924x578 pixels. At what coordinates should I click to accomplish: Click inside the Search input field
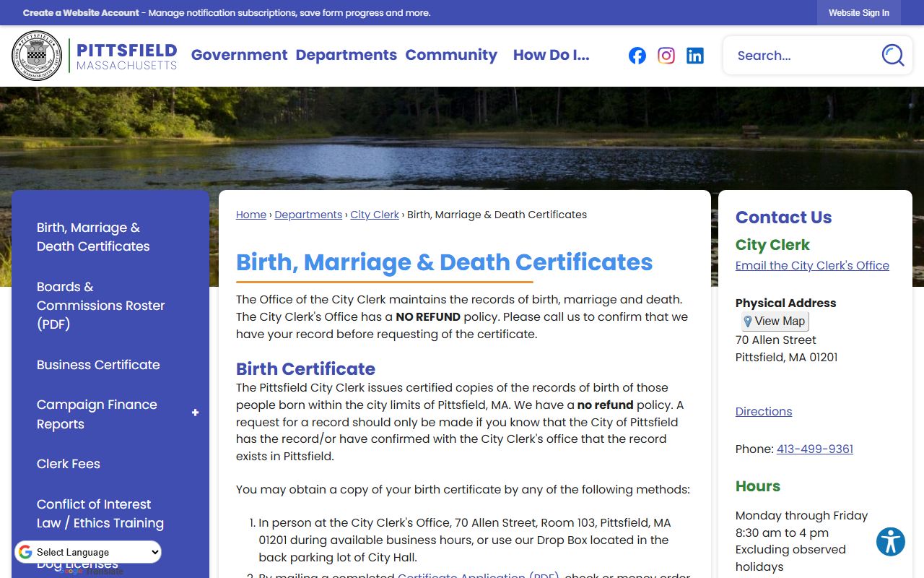pos(801,56)
